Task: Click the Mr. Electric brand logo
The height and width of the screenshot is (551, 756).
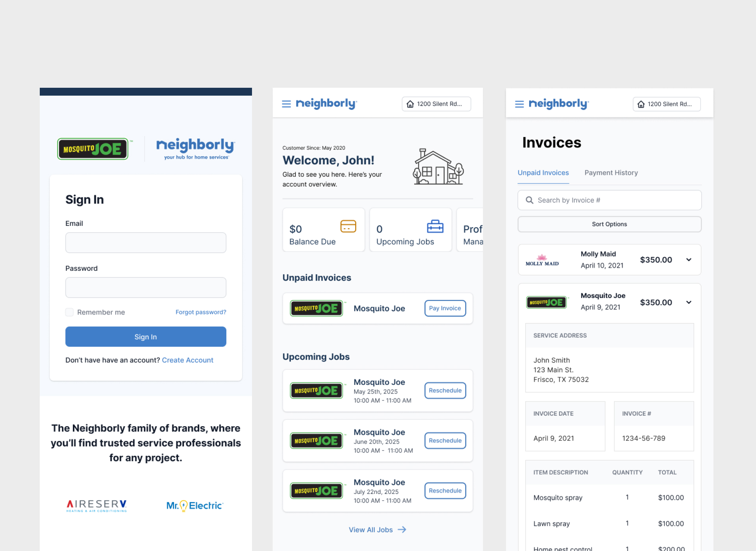Action: pos(195,505)
